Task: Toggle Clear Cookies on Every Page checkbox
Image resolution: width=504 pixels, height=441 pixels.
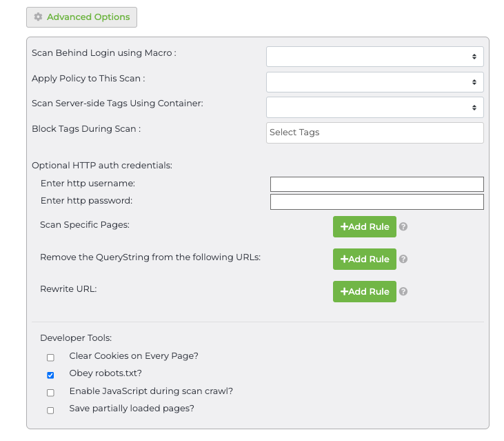Action: [50, 357]
